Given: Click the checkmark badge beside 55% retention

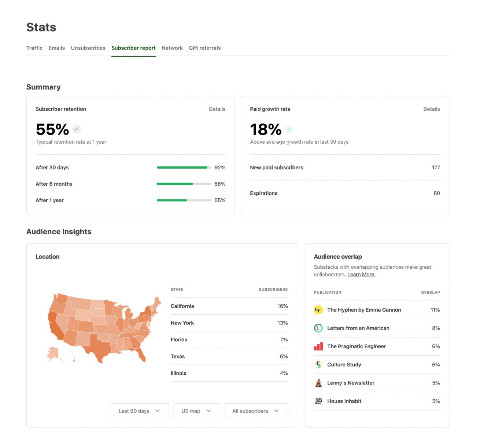Looking at the screenshot, I should click(x=76, y=129).
